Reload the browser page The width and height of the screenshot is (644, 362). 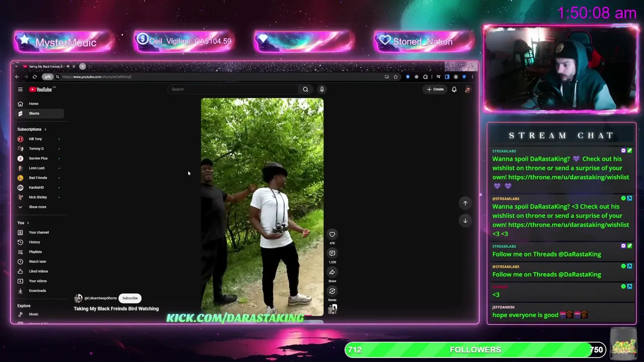(34, 77)
